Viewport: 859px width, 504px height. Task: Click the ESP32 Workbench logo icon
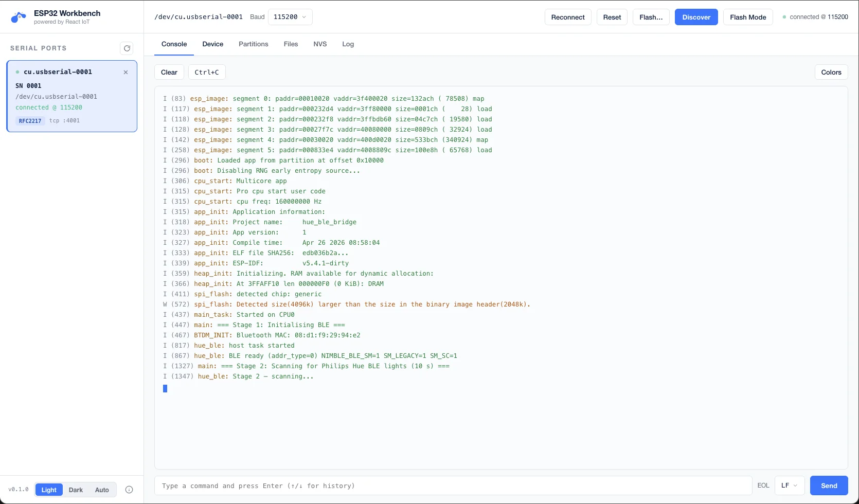click(19, 17)
